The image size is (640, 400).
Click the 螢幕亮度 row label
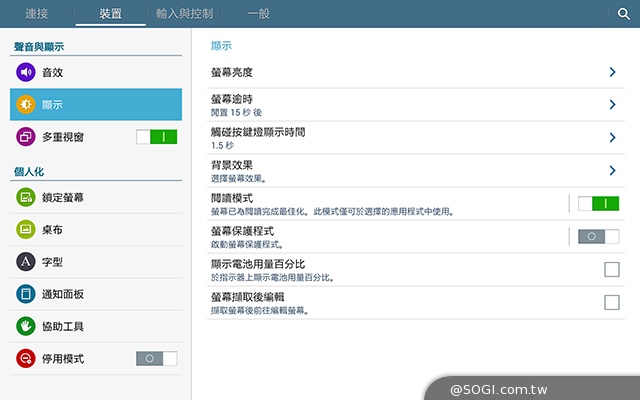pos(232,73)
